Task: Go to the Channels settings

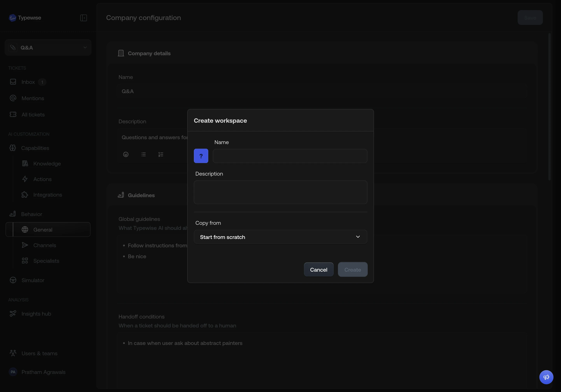Action: click(x=44, y=245)
